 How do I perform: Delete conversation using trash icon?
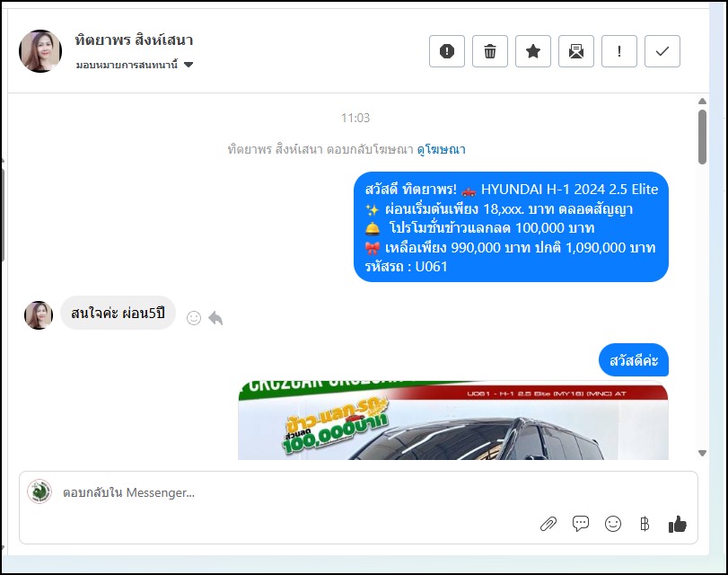tap(490, 51)
